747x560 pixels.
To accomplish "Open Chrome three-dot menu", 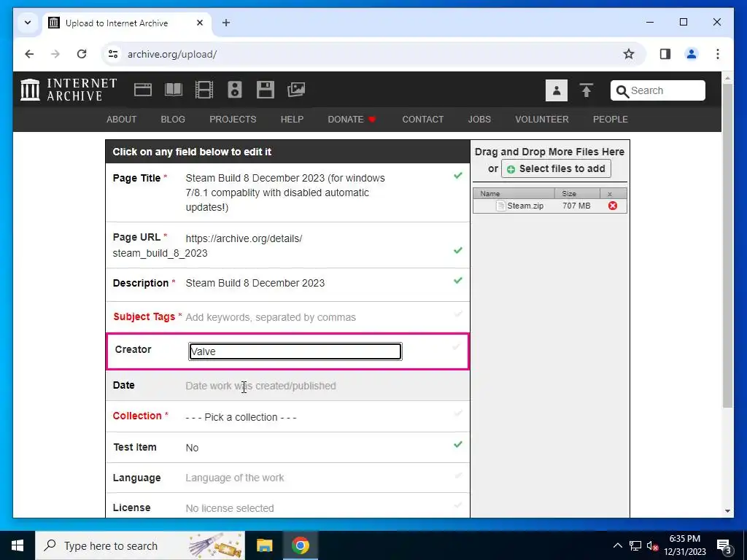I will coord(718,54).
